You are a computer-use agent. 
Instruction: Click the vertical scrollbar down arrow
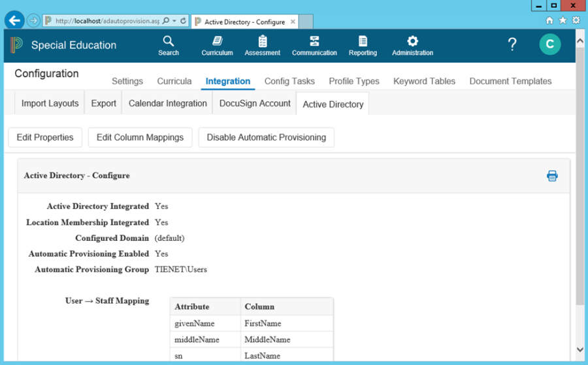580,350
